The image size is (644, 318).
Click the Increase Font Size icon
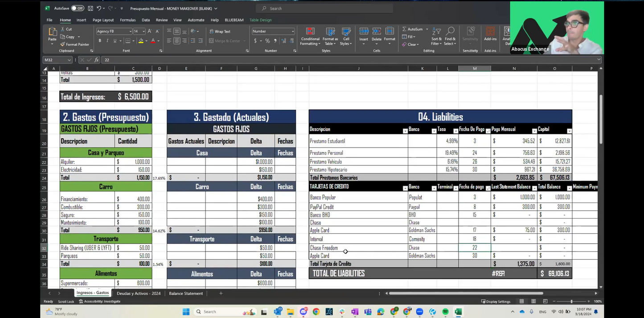coord(149,31)
